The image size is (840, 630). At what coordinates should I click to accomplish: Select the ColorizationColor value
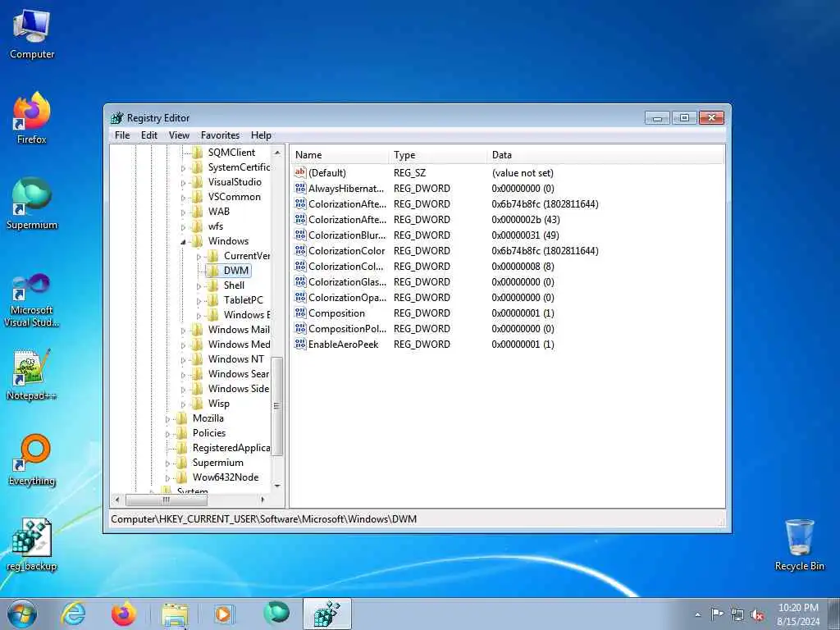click(347, 251)
